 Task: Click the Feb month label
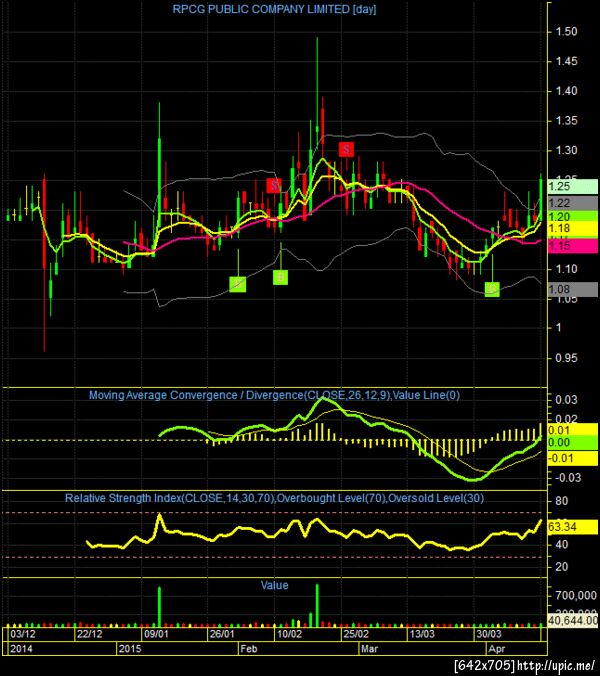tap(249, 648)
